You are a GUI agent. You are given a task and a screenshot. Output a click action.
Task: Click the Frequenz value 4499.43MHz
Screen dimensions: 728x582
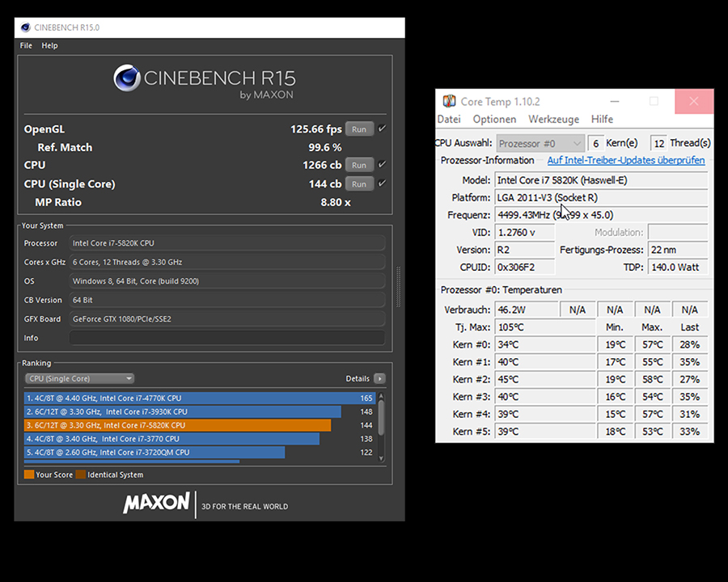click(x=601, y=215)
